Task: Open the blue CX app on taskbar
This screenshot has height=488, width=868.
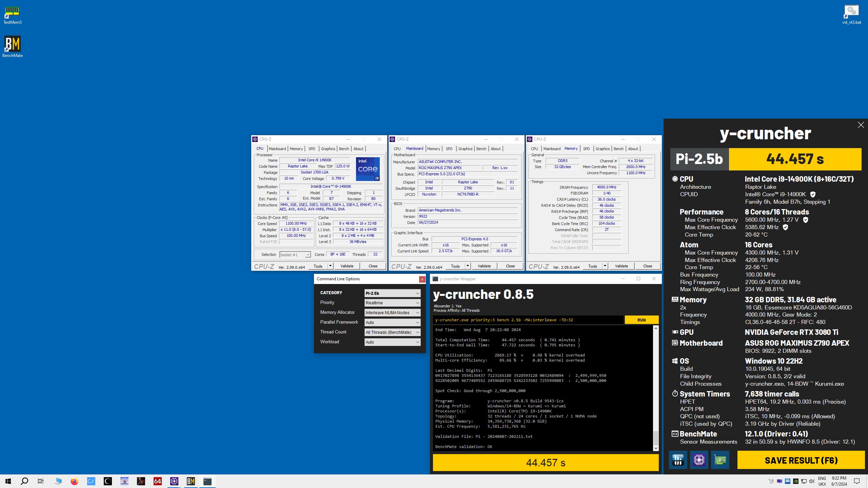Action: pos(91,481)
